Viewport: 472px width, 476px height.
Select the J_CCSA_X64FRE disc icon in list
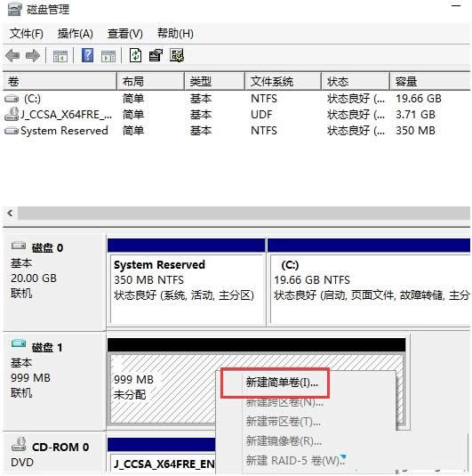pyautogui.click(x=12, y=114)
